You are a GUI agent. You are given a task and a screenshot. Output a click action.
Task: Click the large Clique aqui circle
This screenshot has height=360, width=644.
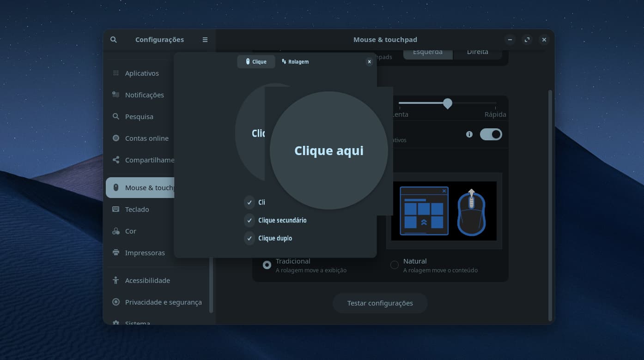pos(329,150)
